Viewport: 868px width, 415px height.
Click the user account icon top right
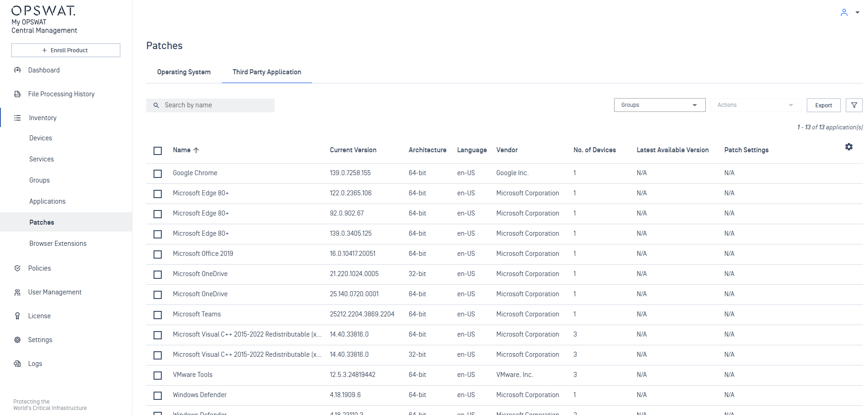click(844, 12)
